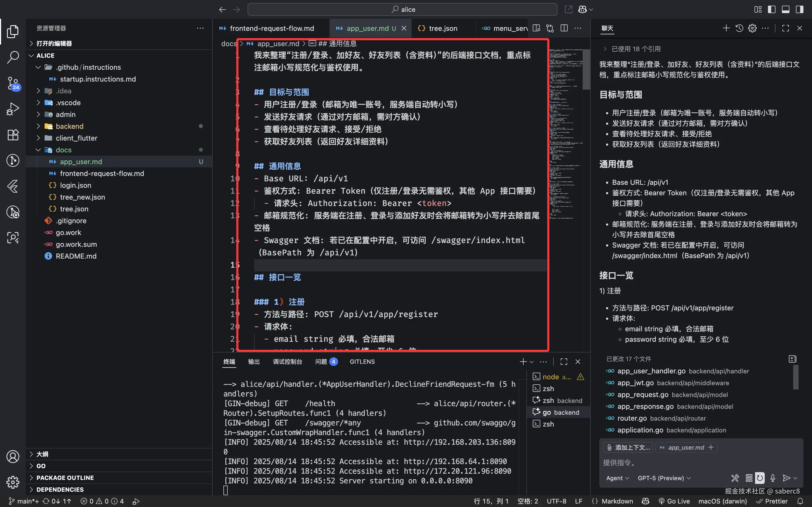Open the Agent mode dropdown

tap(617, 478)
